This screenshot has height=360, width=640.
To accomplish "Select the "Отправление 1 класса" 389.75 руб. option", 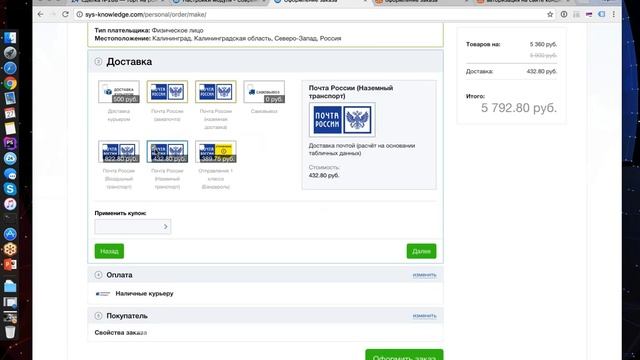I will pos(216,151).
